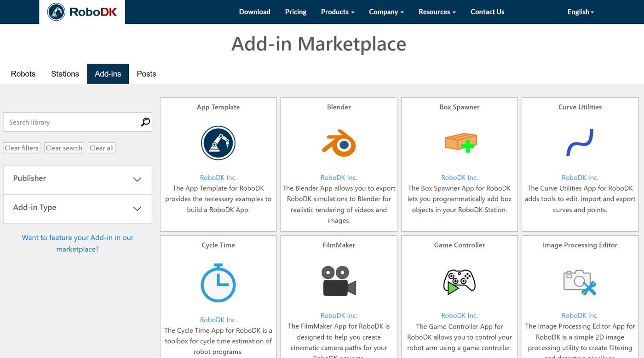Expand the Publisher filter section
644x358 pixels.
click(77, 179)
